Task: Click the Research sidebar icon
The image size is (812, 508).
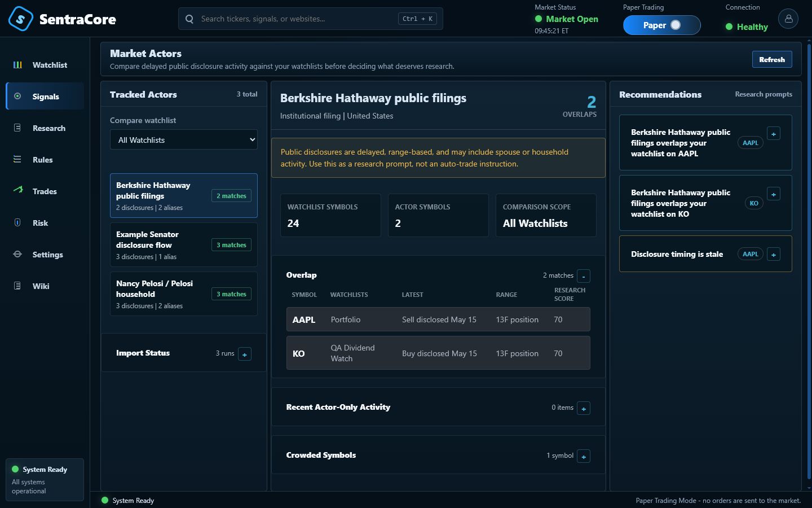Action: pyautogui.click(x=17, y=128)
